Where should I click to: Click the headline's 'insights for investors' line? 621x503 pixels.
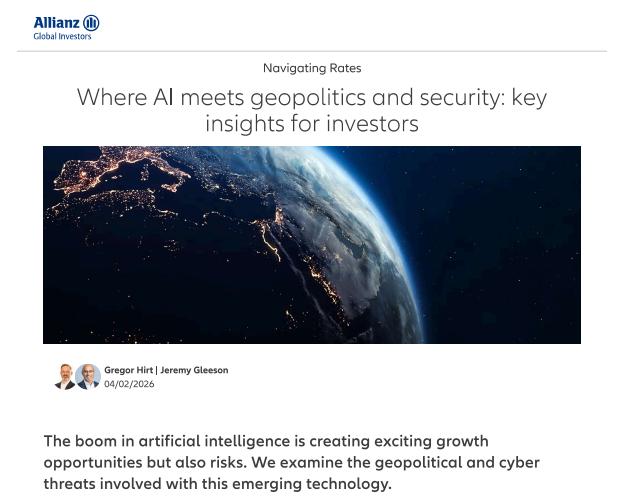click(x=312, y=124)
